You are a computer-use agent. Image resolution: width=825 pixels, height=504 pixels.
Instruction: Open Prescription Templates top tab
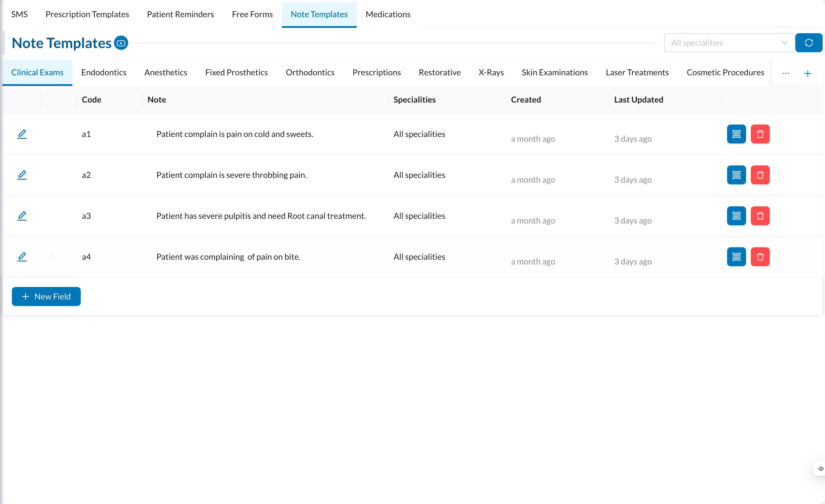pyautogui.click(x=87, y=14)
